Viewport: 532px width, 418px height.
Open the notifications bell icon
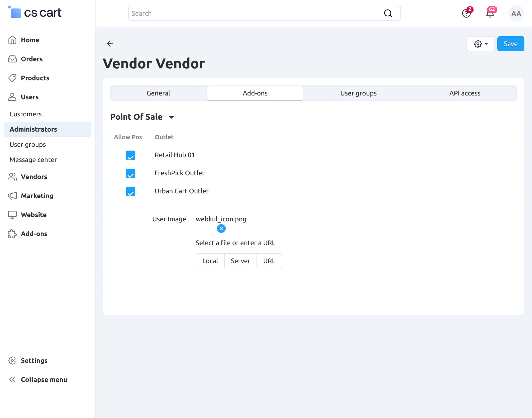point(490,13)
